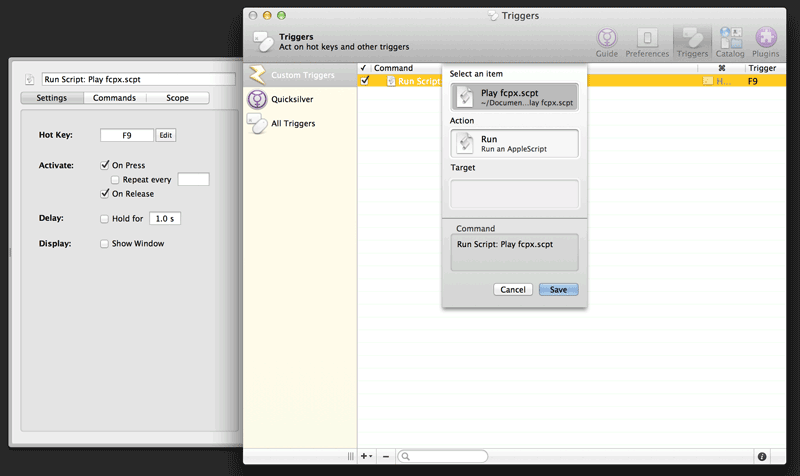Enable the Repeat every checkbox
The width and height of the screenshot is (800, 476).
115,180
